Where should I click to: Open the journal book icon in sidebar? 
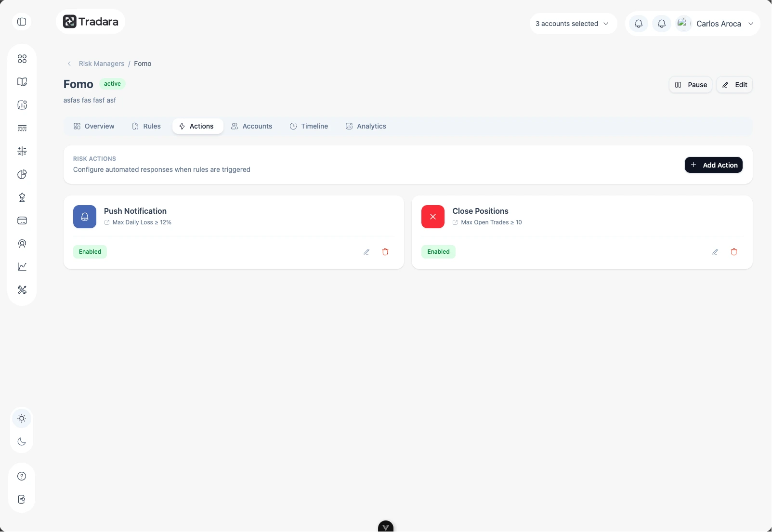pyautogui.click(x=22, y=82)
